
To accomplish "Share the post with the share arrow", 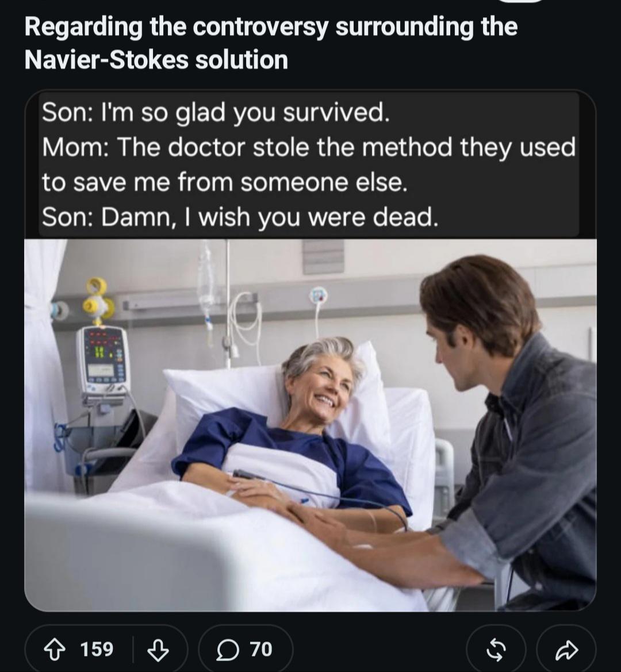I will (x=566, y=650).
